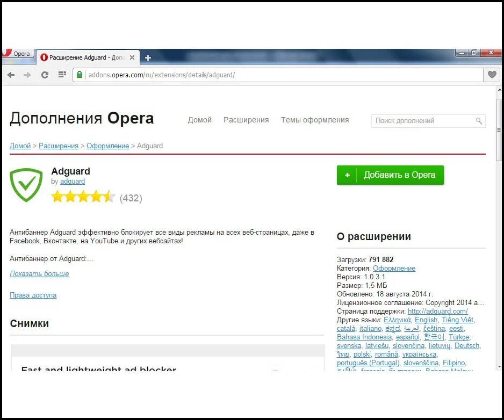Reload the page with the refresh icon
Image resolution: width=504 pixels, height=420 pixels.
pyautogui.click(x=45, y=75)
